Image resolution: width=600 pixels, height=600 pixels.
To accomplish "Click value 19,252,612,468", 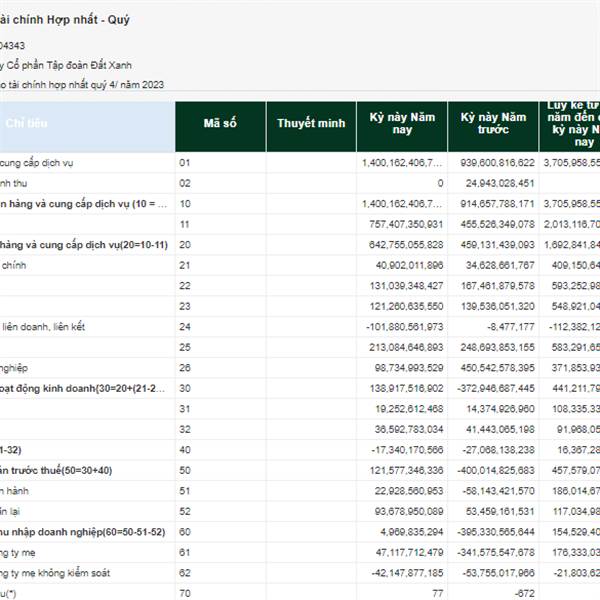I will [409, 409].
